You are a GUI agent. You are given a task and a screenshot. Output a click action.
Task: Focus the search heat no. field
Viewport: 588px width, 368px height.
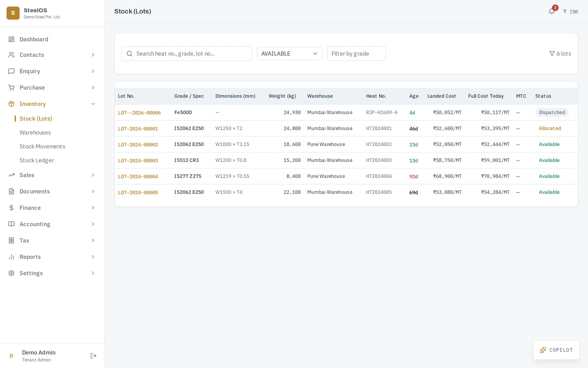[x=186, y=54]
